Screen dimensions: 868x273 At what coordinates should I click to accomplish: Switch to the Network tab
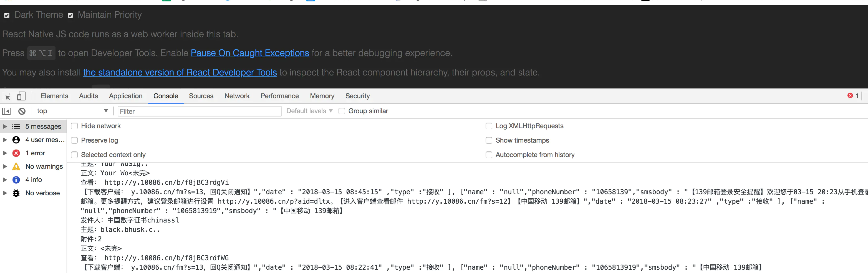(237, 96)
